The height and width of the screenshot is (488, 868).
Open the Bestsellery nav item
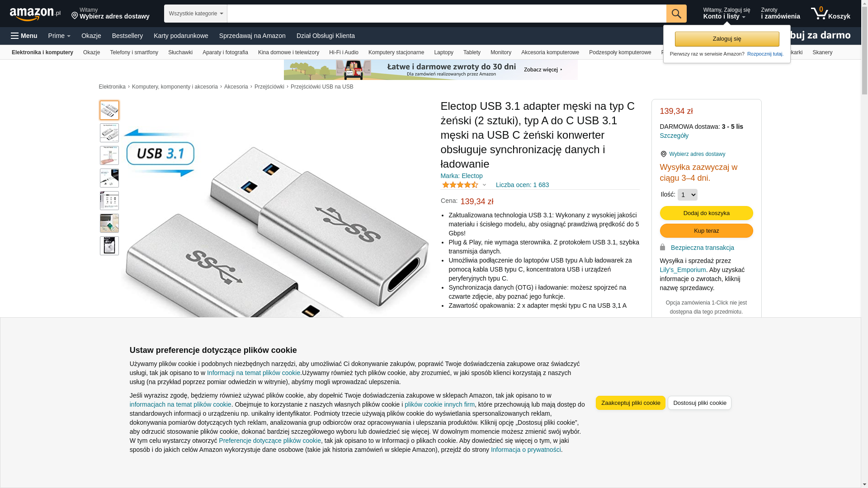pos(127,36)
